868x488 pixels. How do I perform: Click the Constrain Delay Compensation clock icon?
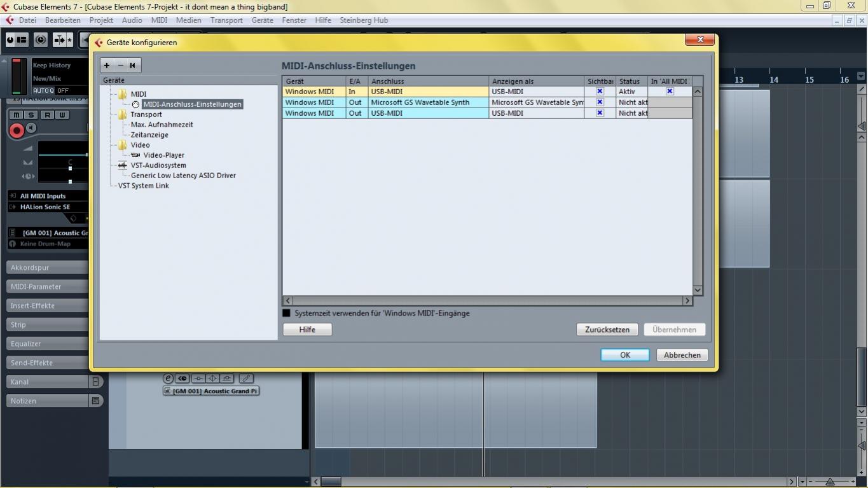(40, 40)
